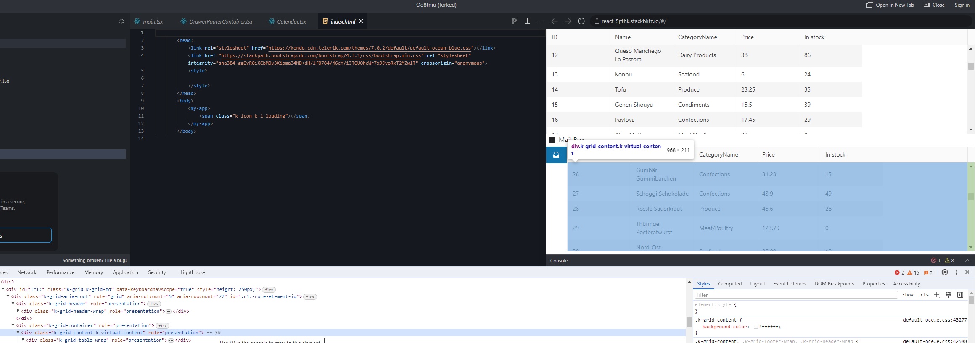
Task: Toggle computed styles sidebar icon
Action: click(960, 295)
